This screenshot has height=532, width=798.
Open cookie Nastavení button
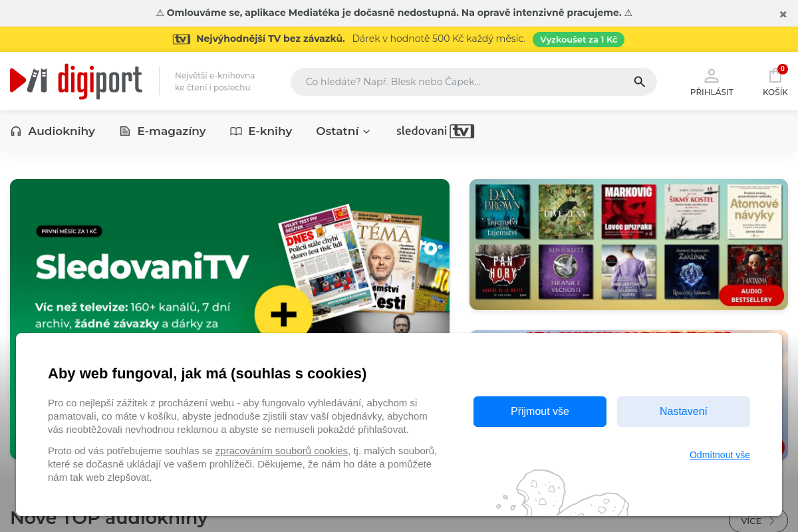[x=684, y=412]
